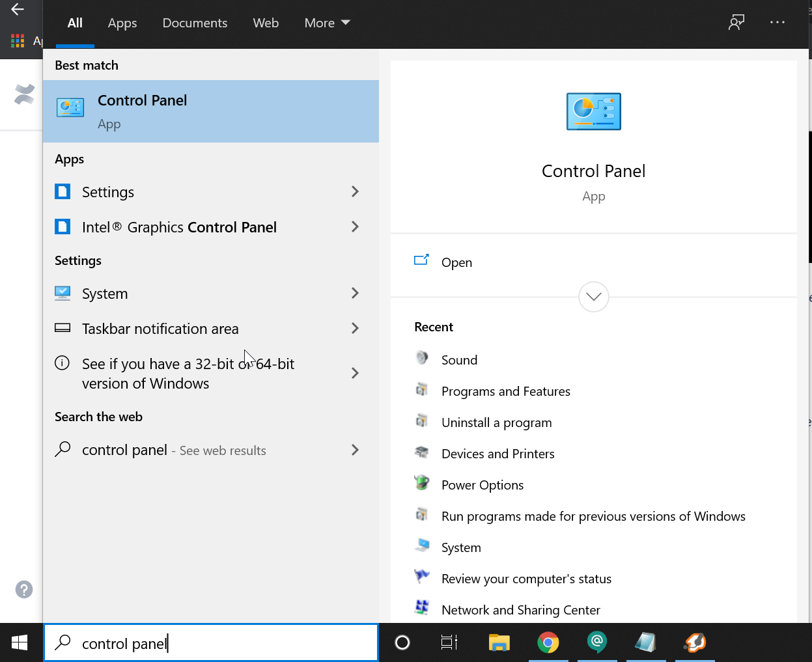
Task: Click the Intel Graphics Control Panel icon
Action: click(63, 227)
